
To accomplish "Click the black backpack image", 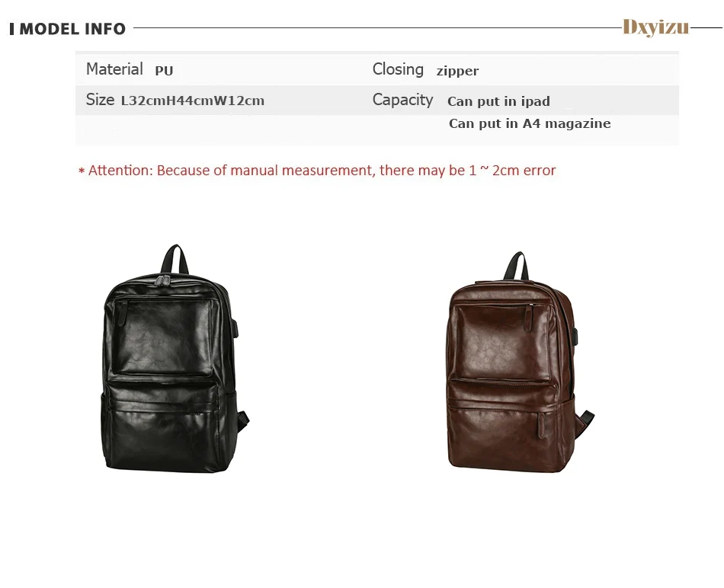I will click(175, 358).
